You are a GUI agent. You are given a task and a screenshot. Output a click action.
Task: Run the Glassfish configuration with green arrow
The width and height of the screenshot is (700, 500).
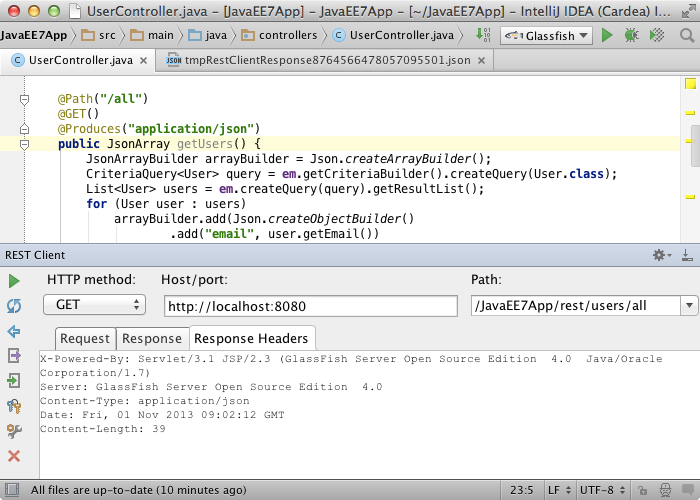click(x=607, y=35)
